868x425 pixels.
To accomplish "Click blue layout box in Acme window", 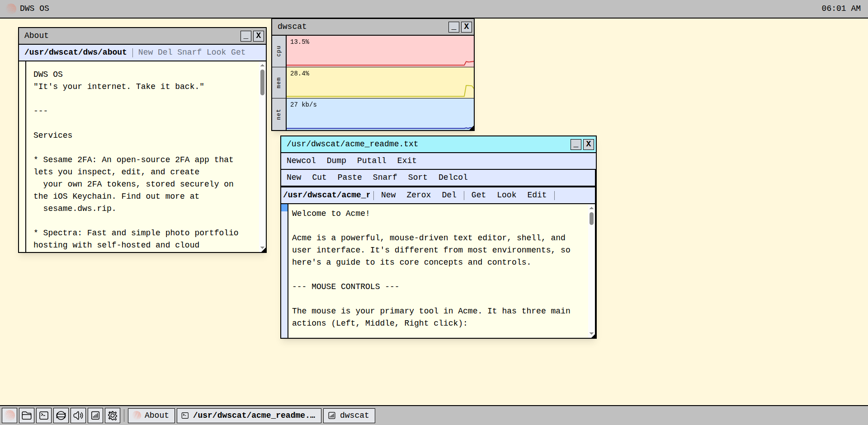I will pyautogui.click(x=284, y=208).
